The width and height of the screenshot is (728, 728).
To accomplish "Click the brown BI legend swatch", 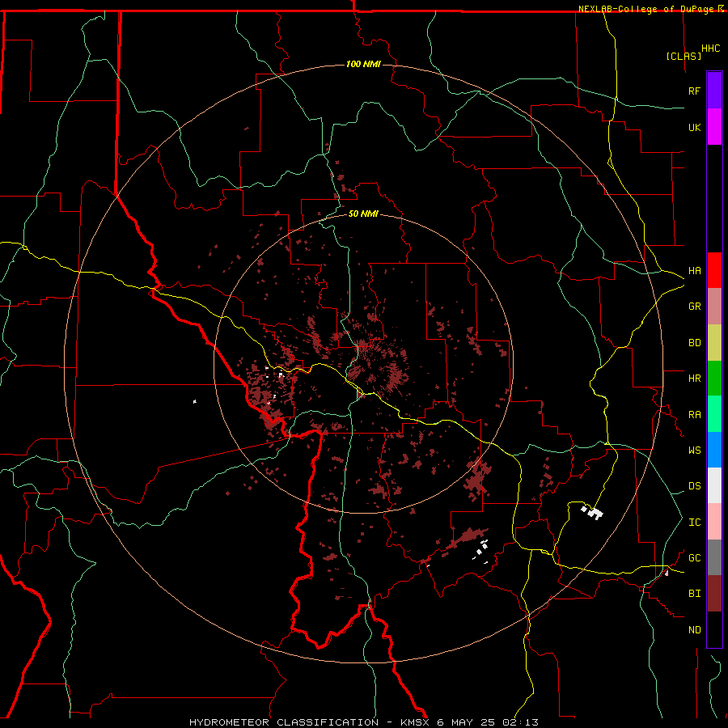I will tap(714, 594).
